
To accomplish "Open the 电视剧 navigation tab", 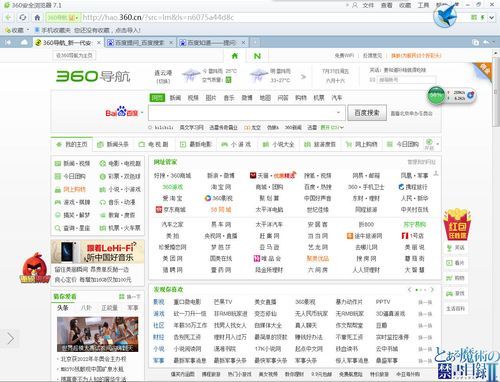I will point(154,144).
